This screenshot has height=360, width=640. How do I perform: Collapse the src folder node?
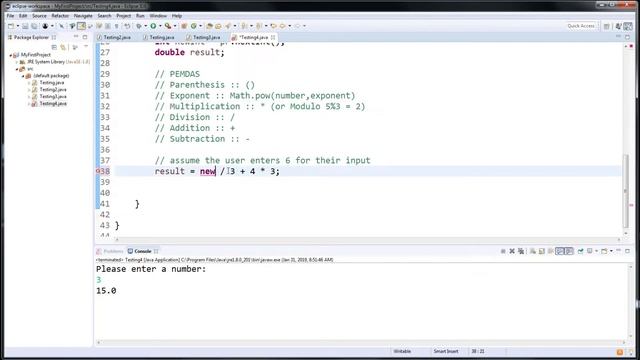coord(17,69)
